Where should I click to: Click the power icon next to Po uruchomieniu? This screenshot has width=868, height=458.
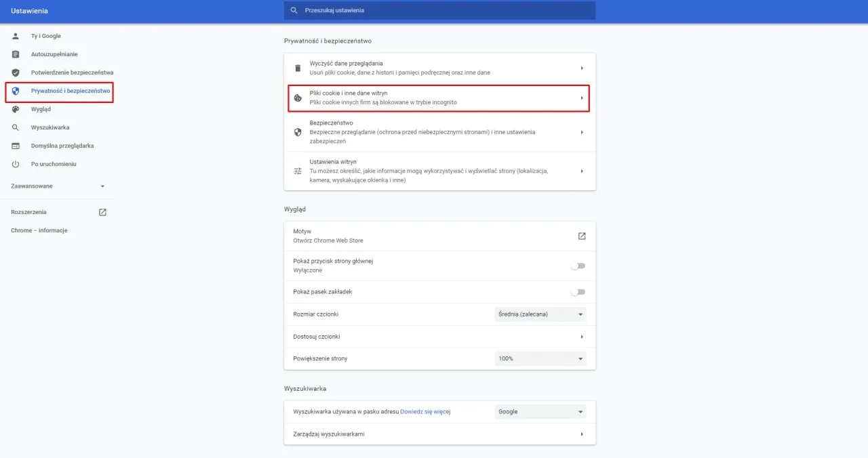pos(15,163)
